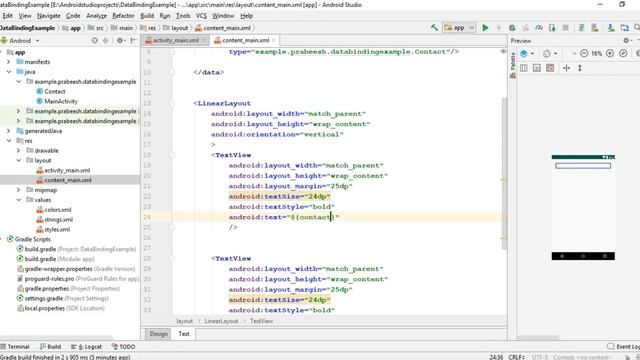The height and width of the screenshot is (360, 640).
Task: Open the VCS menu
Action: coord(201,16)
